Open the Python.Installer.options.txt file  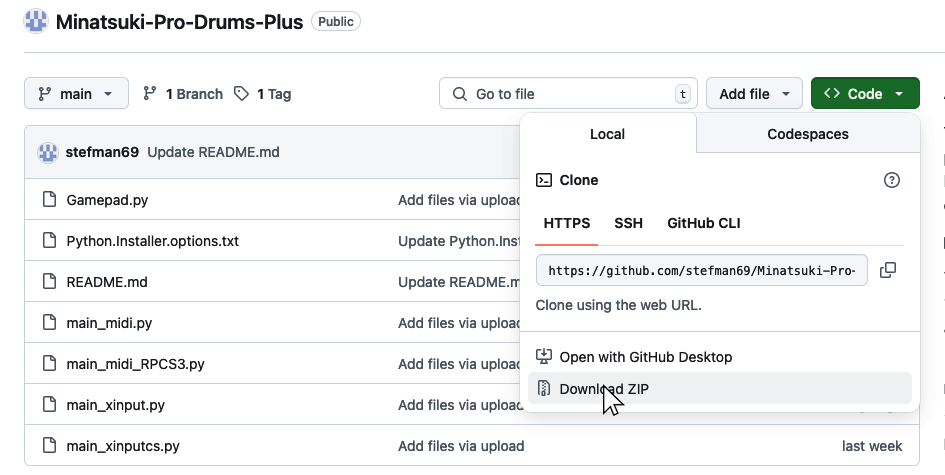152,241
